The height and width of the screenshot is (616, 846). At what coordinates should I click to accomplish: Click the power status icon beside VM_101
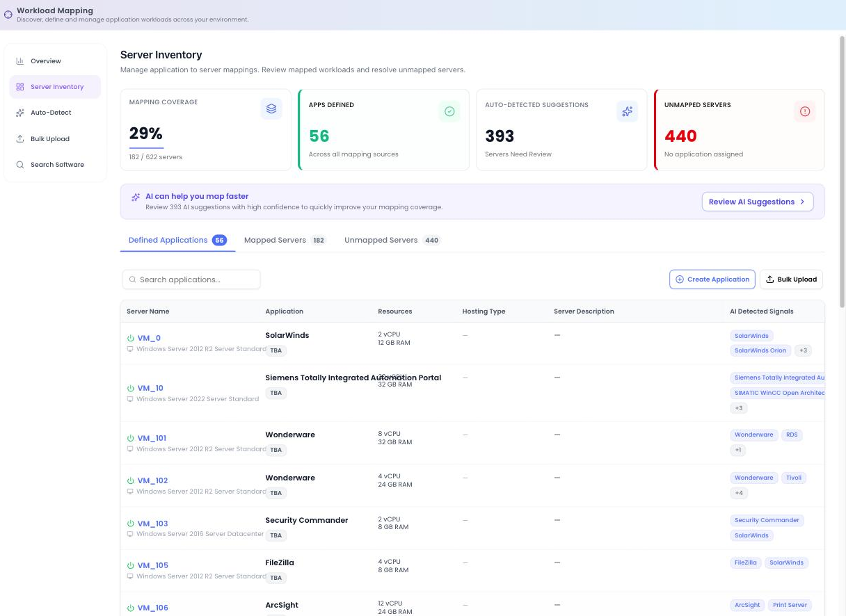[130, 438]
